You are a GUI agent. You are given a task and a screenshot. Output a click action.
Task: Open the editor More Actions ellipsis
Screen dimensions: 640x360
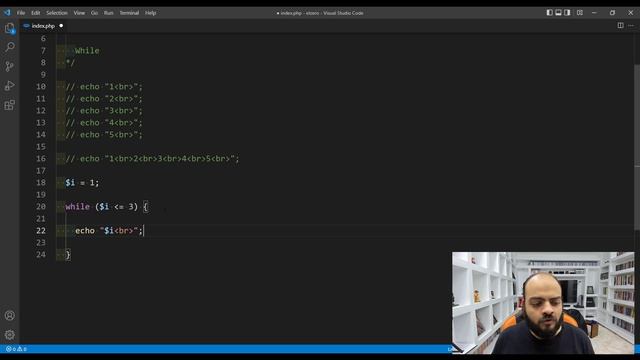pos(631,25)
